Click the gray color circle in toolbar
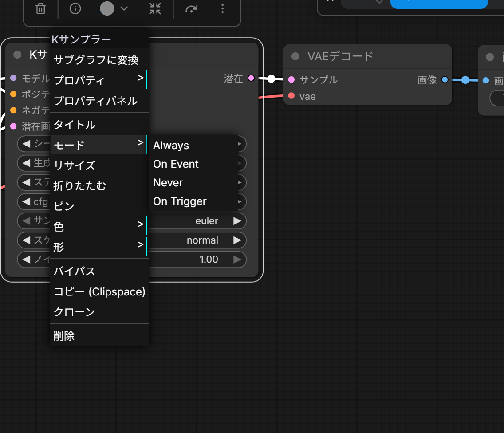 click(x=107, y=8)
